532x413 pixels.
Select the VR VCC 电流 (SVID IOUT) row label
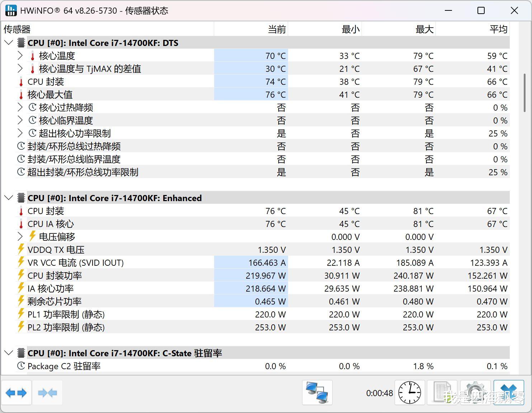[76, 263]
